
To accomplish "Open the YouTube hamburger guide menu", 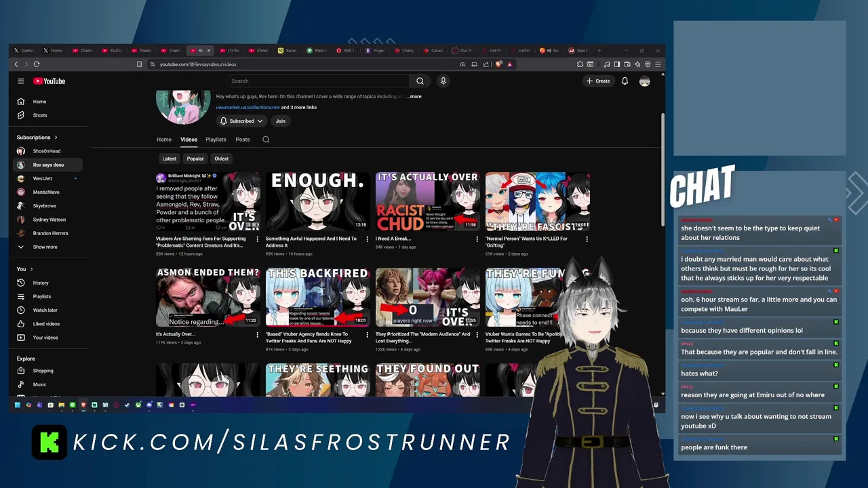I will coord(21,81).
